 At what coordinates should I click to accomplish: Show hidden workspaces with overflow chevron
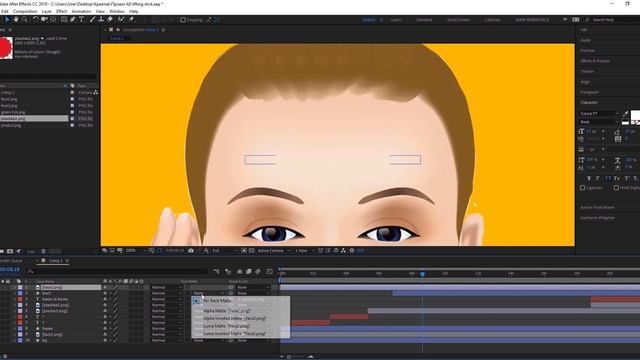565,20
